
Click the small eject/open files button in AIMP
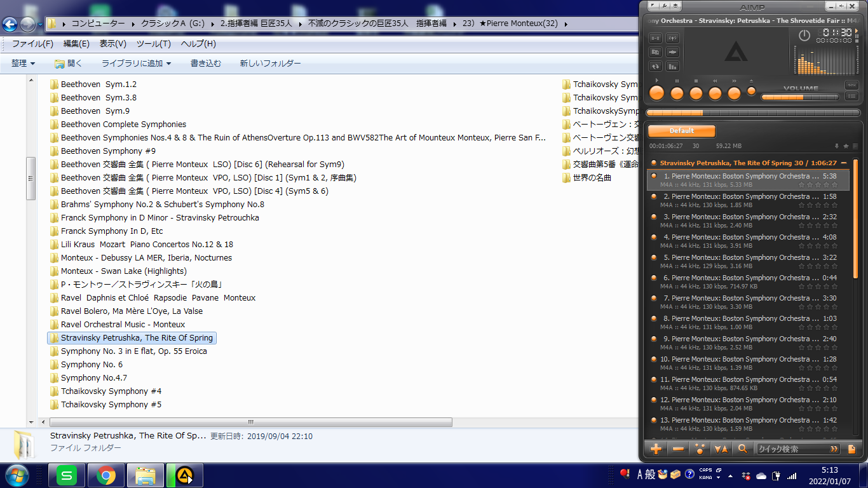click(x=752, y=91)
